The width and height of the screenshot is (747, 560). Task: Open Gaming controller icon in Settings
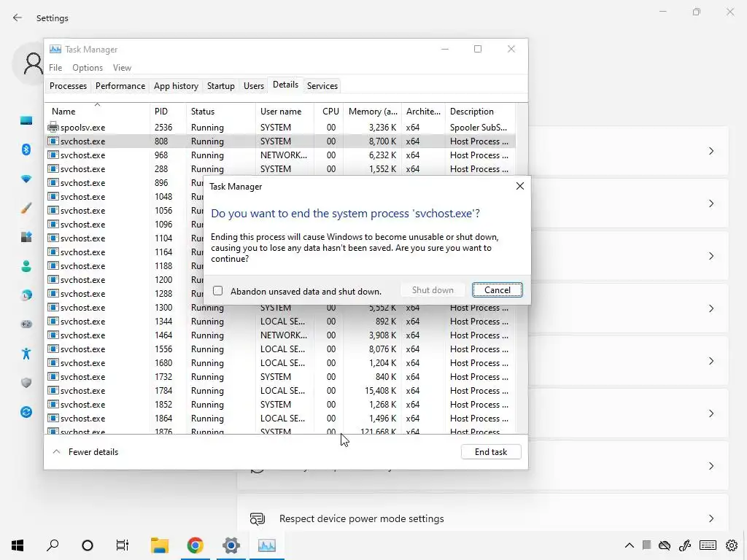coord(26,324)
